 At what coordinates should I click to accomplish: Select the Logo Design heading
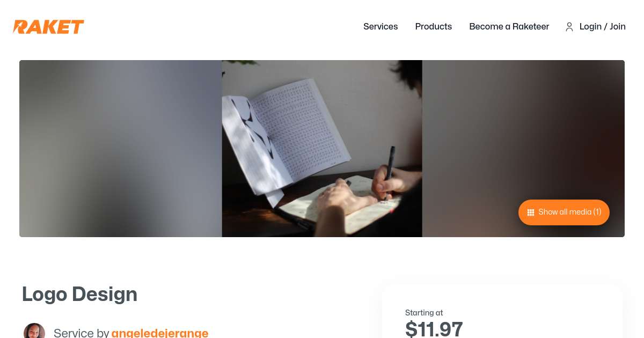[79, 294]
